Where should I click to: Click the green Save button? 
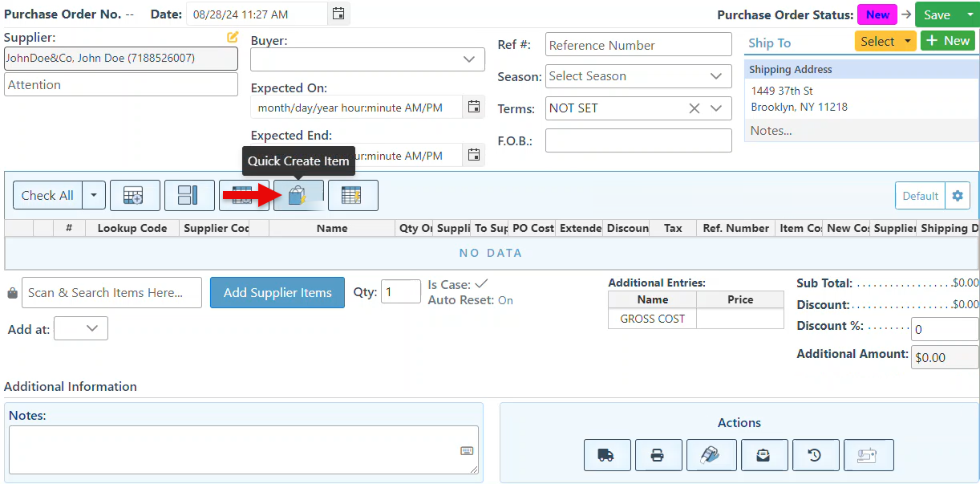(x=937, y=14)
